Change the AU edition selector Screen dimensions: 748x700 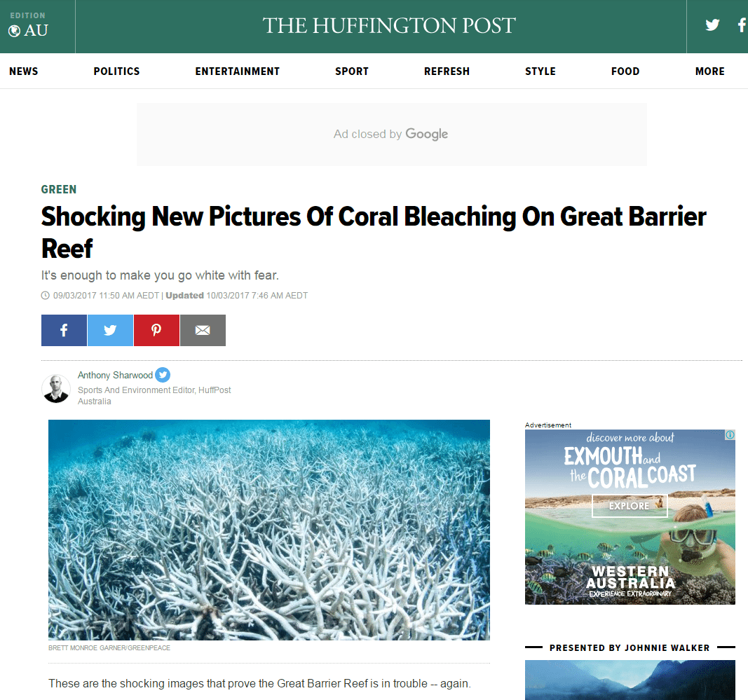(28, 26)
